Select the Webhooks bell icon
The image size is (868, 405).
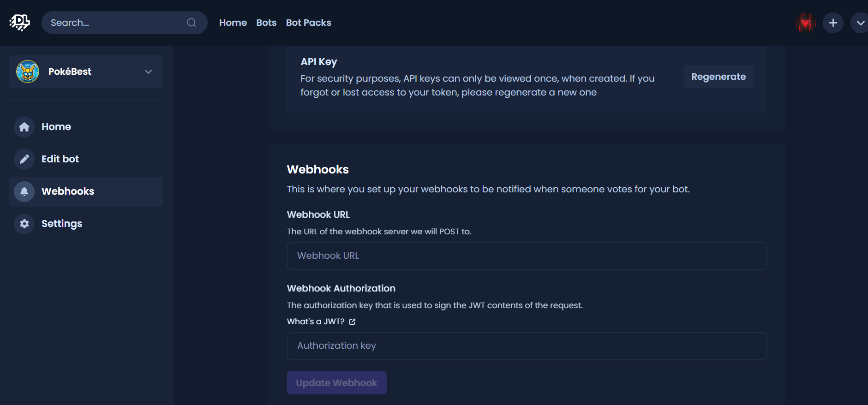click(x=24, y=191)
